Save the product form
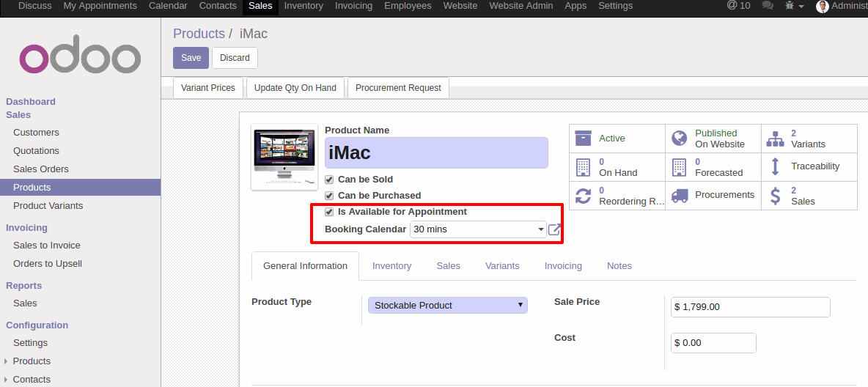 point(191,58)
